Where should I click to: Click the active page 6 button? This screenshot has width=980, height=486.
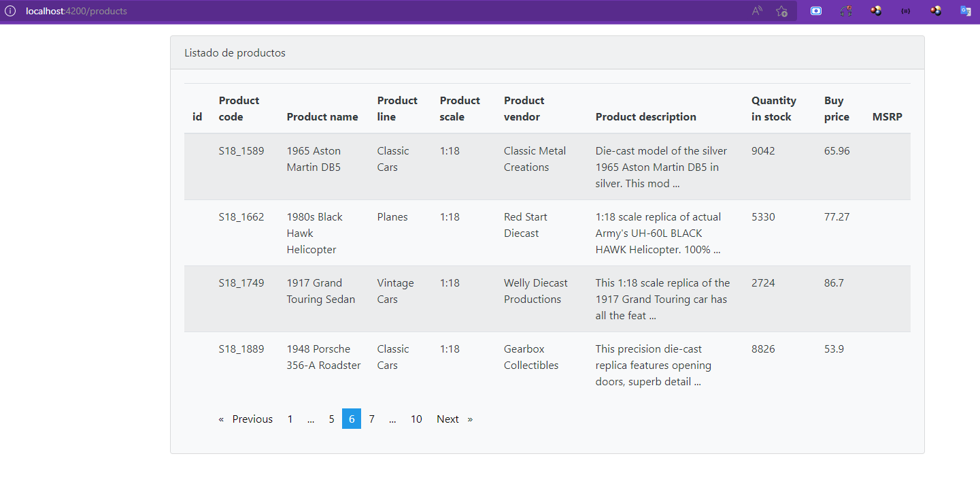tap(352, 419)
